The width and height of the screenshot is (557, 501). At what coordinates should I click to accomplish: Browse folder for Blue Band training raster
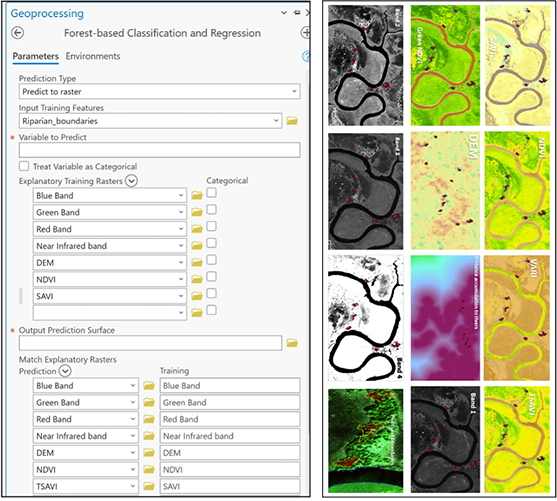(x=197, y=195)
